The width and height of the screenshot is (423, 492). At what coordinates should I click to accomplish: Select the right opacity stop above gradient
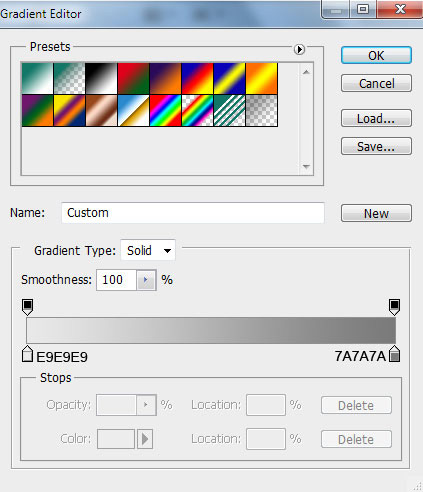[394, 307]
